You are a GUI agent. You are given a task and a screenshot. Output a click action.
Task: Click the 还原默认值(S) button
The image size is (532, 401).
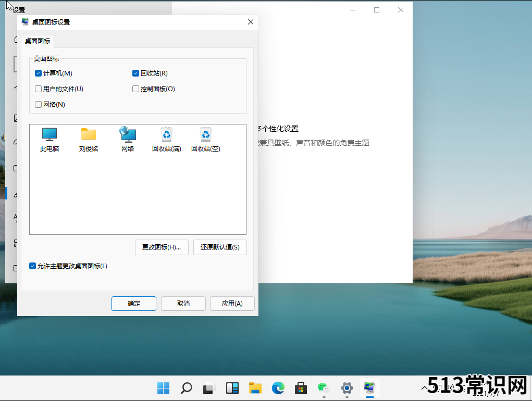coord(220,247)
